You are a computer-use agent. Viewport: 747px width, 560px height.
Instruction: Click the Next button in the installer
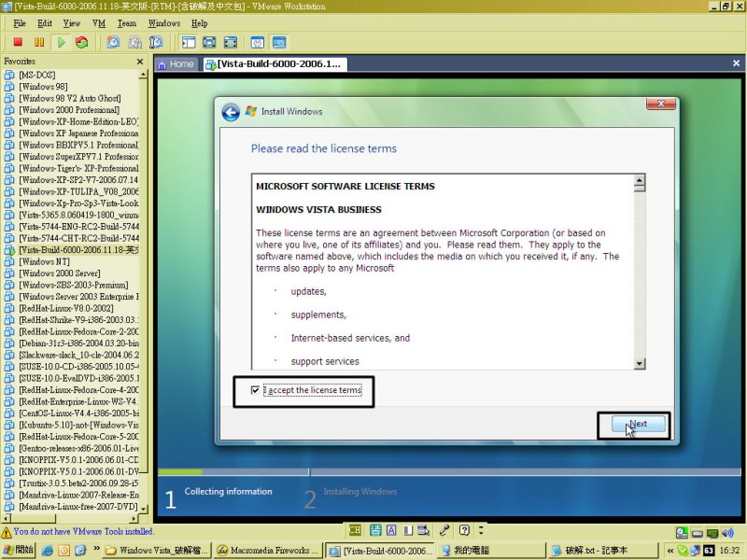(x=639, y=424)
